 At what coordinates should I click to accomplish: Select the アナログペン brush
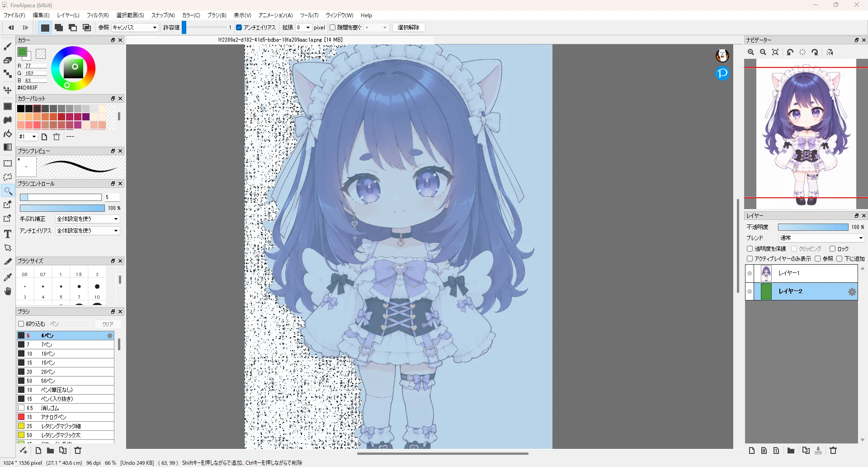[66, 417]
